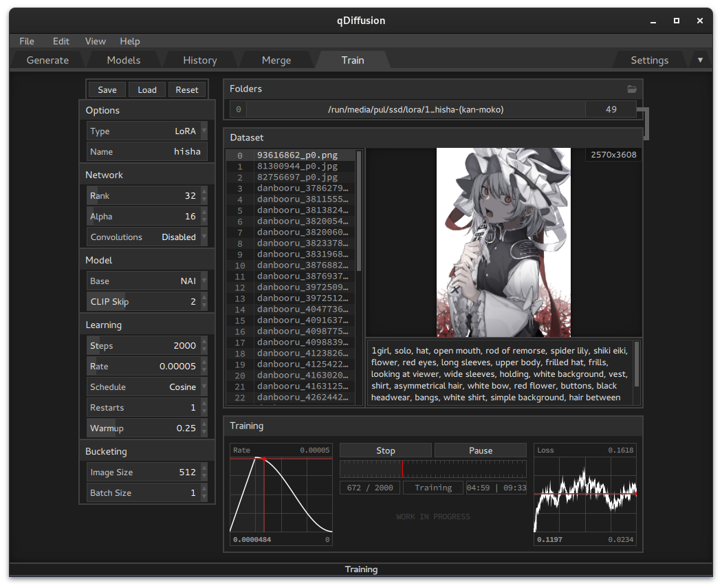Click the Name field containing hisha
722x588 pixels.
click(x=147, y=151)
